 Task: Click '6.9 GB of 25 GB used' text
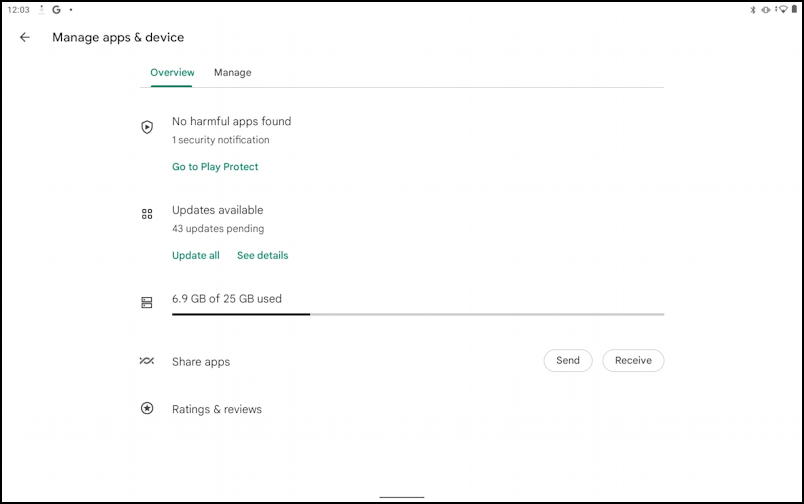[x=227, y=299]
